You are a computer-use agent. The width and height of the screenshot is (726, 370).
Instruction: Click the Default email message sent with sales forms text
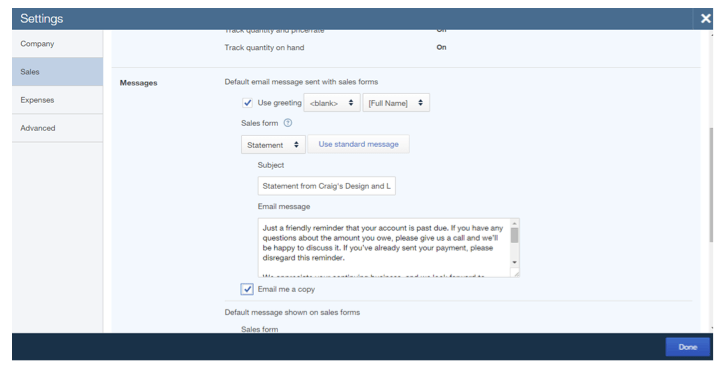pyautogui.click(x=301, y=82)
